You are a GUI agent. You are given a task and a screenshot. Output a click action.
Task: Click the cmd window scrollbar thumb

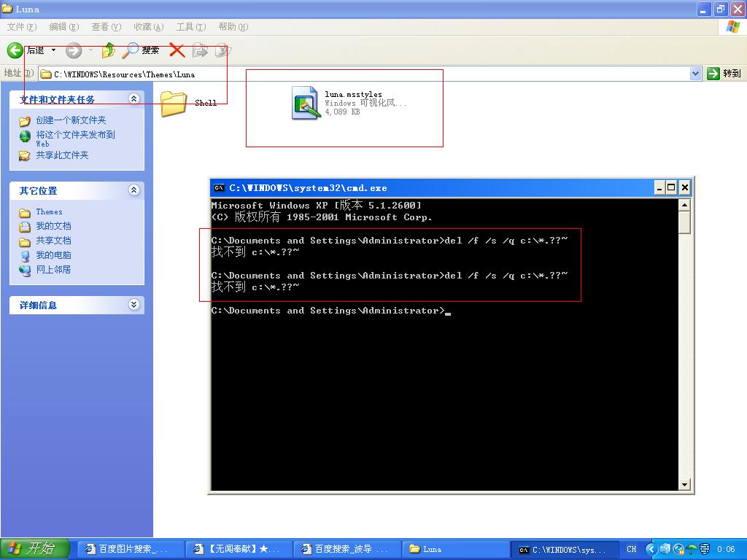[x=684, y=222]
